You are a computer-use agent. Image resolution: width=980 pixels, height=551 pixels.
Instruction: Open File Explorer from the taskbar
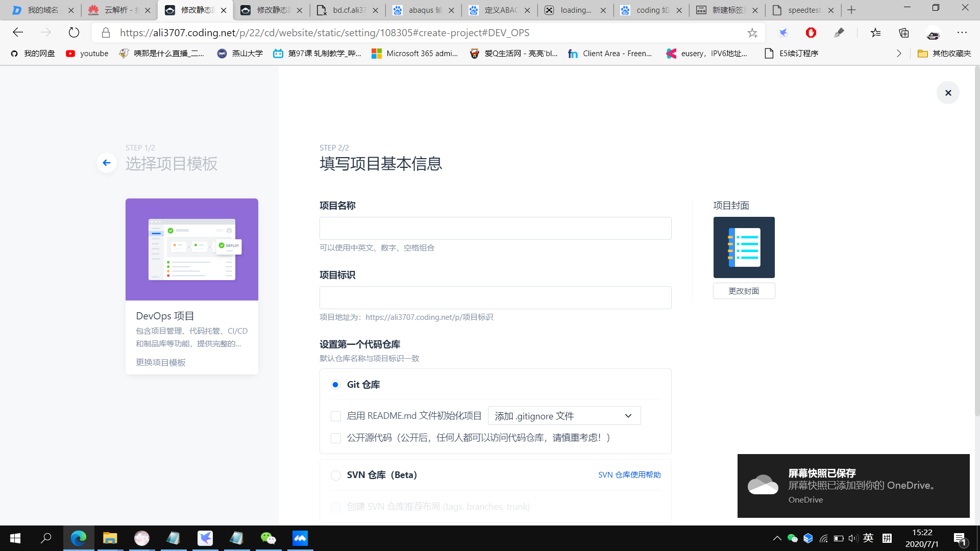110,538
